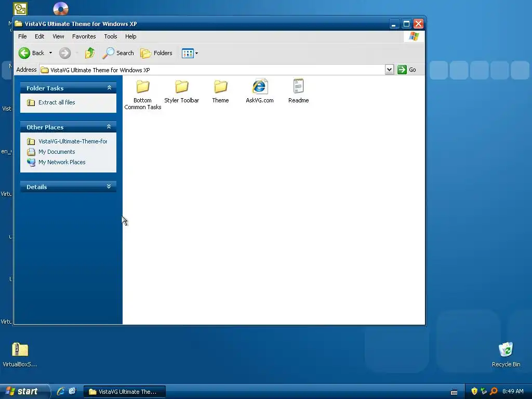Select the Theme folder
This screenshot has height=399, width=532.
(220, 91)
